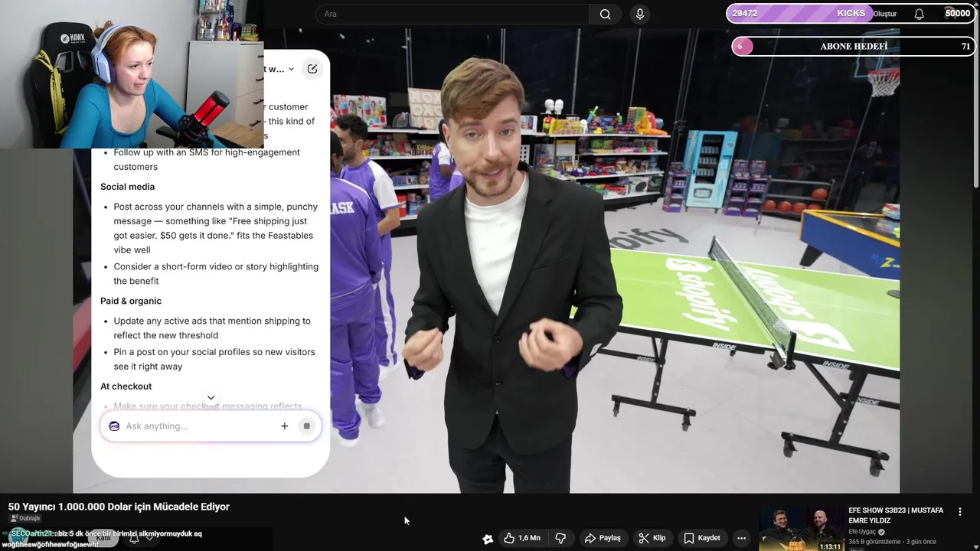The image size is (980, 551).
Task: Activate voice search microphone icon
Action: click(x=640, y=14)
